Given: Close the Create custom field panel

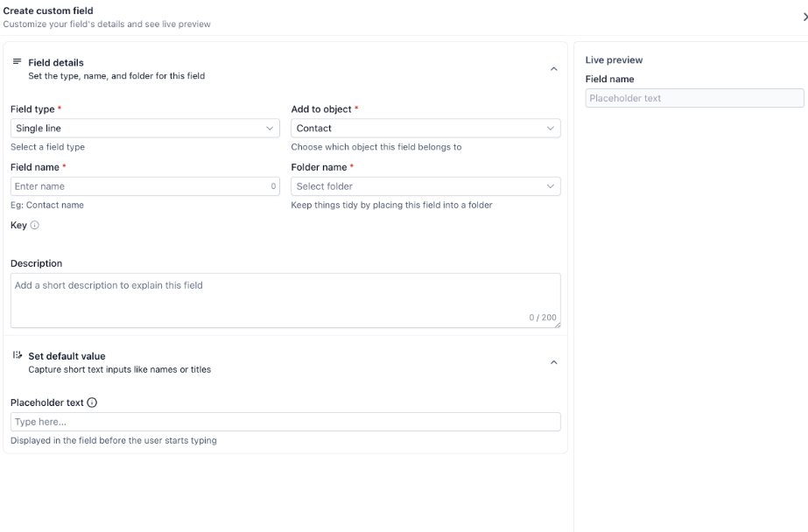Looking at the screenshot, I should pyautogui.click(x=804, y=17).
